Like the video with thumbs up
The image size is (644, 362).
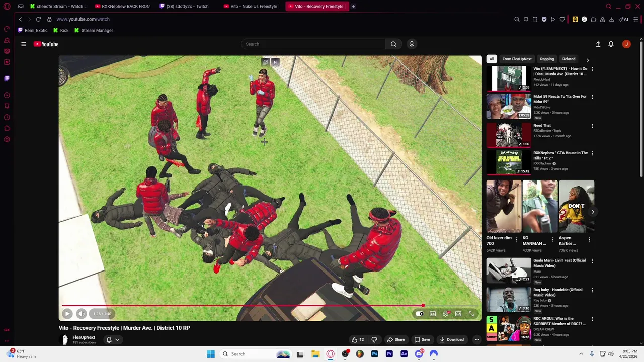coord(358,339)
